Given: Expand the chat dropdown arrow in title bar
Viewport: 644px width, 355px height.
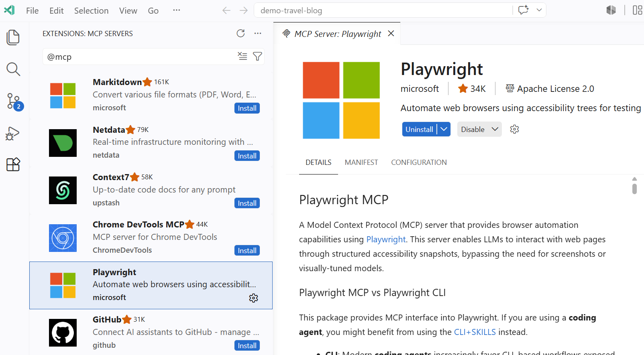Looking at the screenshot, I should (x=539, y=10).
